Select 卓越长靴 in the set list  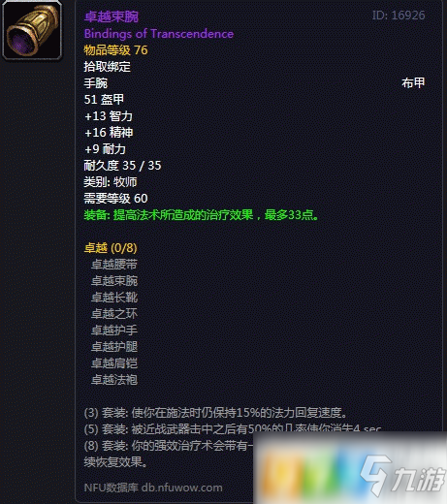114,298
